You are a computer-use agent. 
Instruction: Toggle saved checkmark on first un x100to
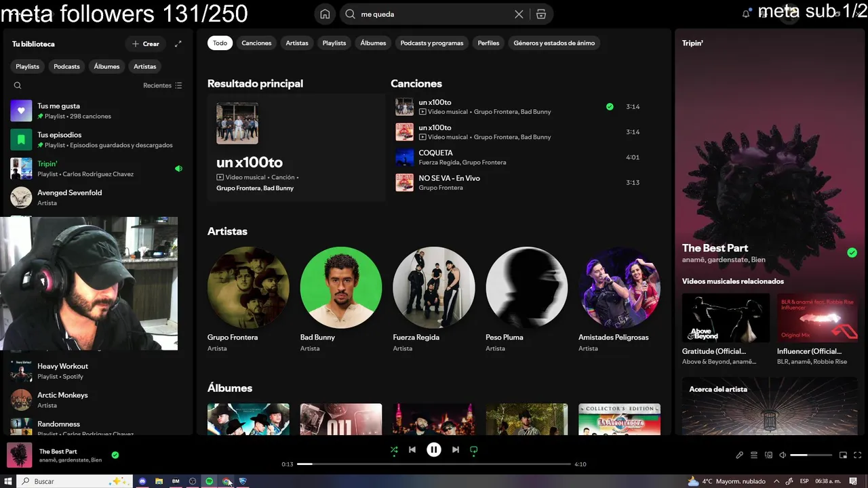[610, 106]
